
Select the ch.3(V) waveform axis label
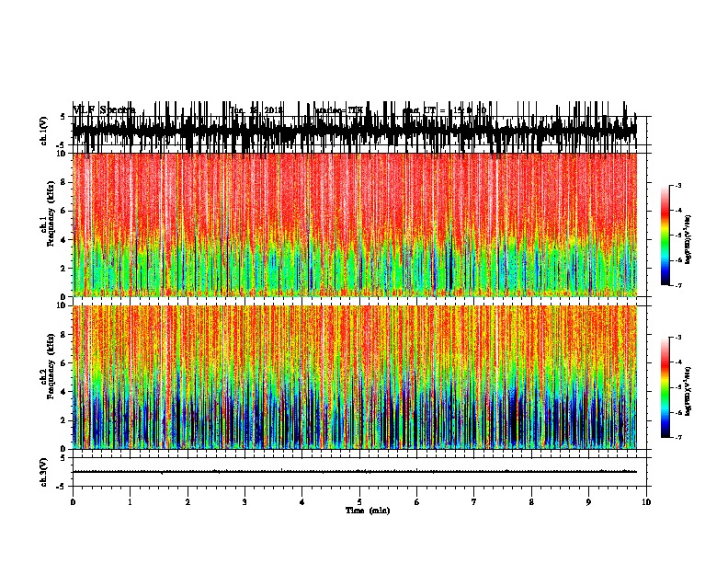44,472
